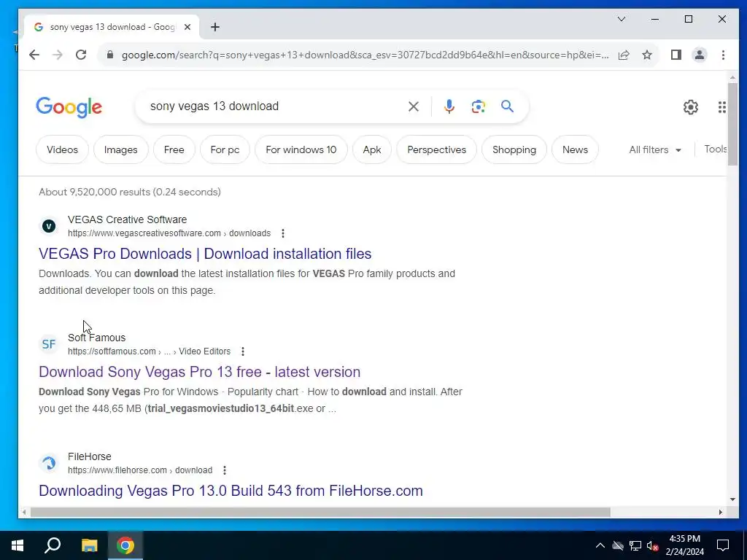Share this page using the share icon
The image size is (747, 560).
pyautogui.click(x=624, y=55)
